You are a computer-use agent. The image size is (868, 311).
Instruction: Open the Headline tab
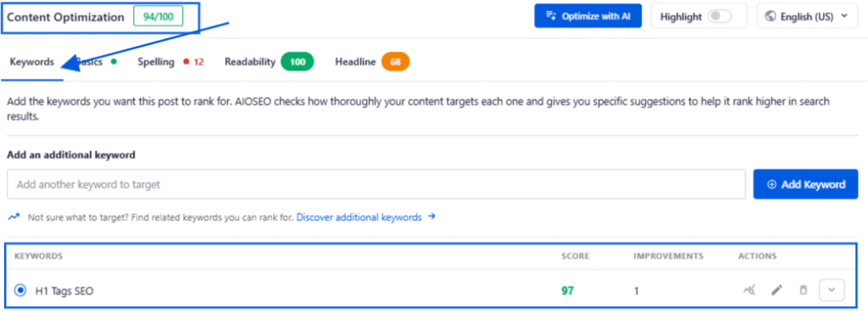pos(372,62)
